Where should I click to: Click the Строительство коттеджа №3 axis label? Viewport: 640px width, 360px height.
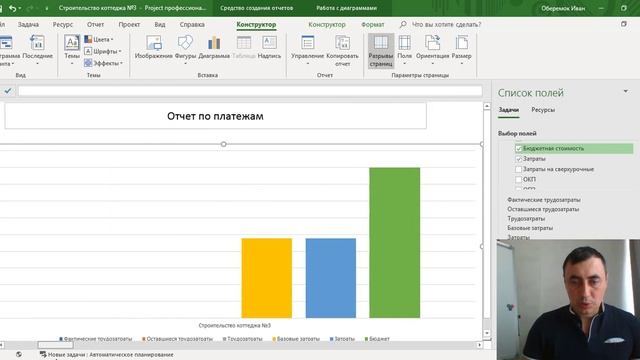[234, 325]
